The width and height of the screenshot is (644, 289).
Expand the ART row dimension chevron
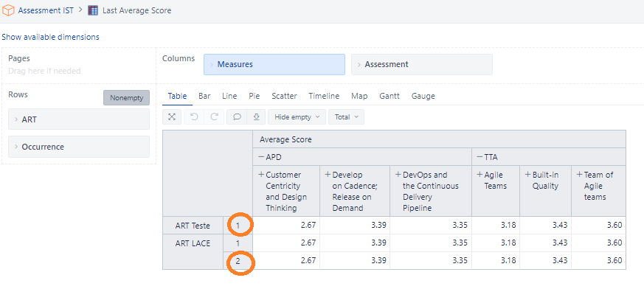[16, 119]
